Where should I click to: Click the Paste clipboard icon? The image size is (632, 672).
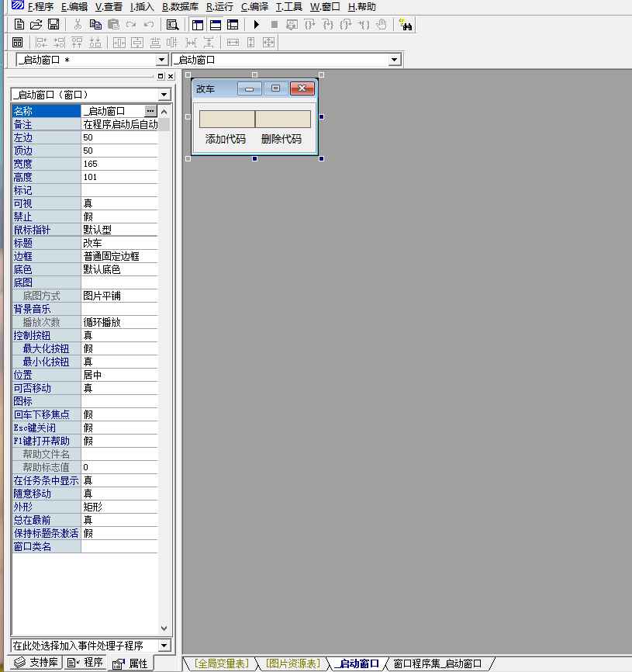point(113,24)
